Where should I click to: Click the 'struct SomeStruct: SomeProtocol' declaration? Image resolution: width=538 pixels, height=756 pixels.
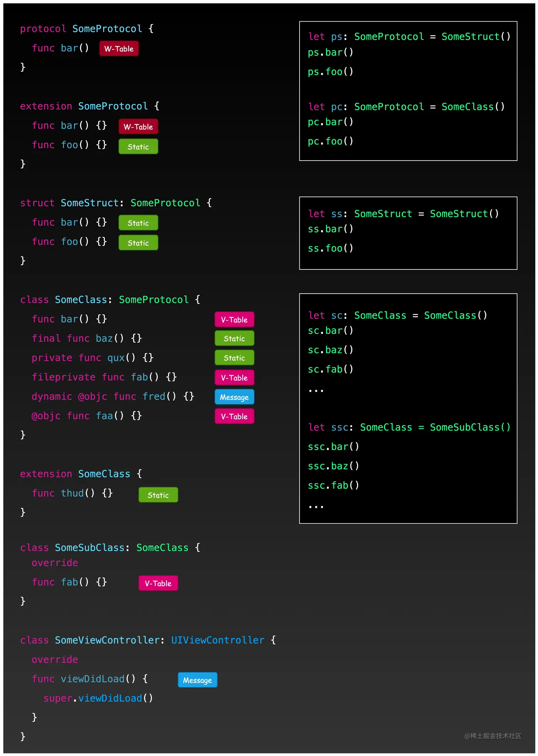pos(116,203)
